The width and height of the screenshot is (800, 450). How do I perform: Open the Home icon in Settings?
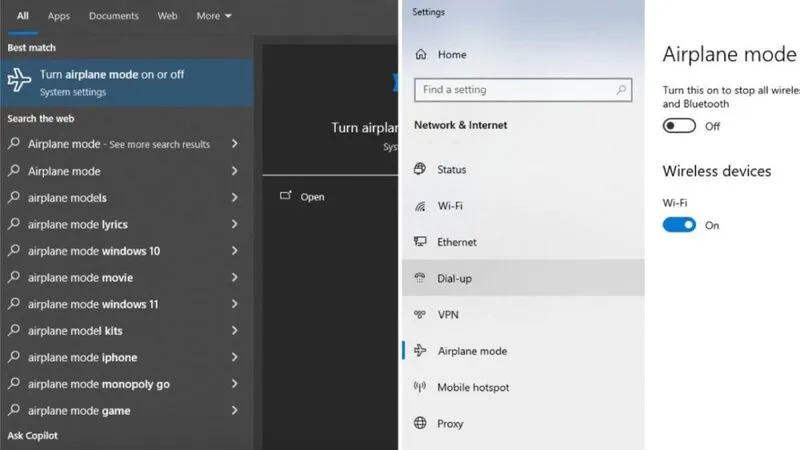pos(421,54)
